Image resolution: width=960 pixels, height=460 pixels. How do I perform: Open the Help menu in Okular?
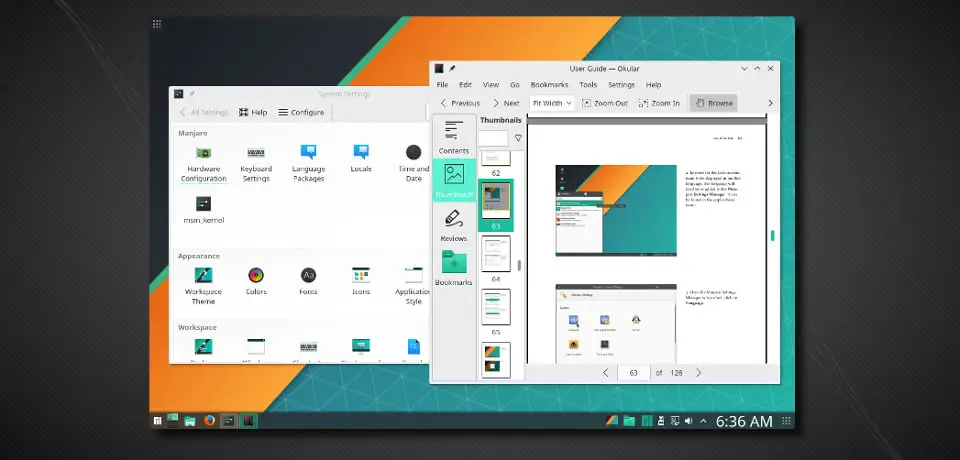coord(653,85)
